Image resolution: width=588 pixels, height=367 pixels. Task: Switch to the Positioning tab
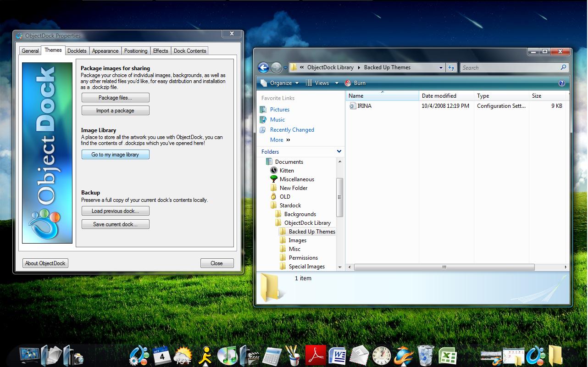click(136, 51)
